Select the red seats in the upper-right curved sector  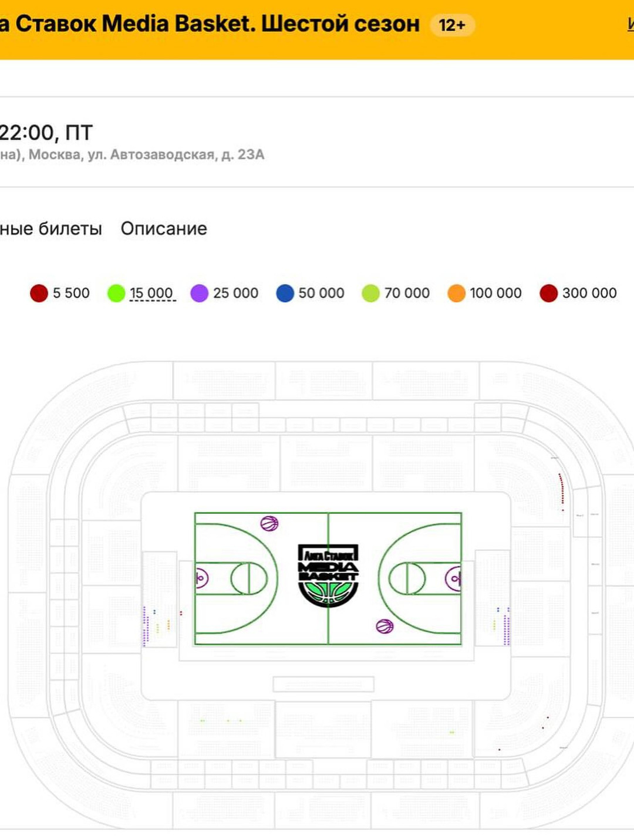tap(562, 489)
